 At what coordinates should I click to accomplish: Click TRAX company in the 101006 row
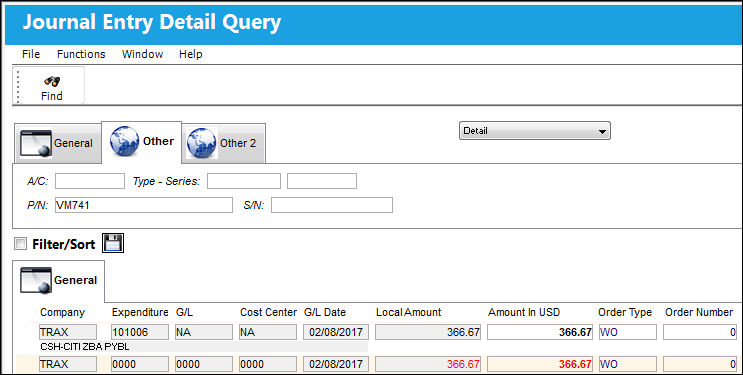pyautogui.click(x=68, y=332)
